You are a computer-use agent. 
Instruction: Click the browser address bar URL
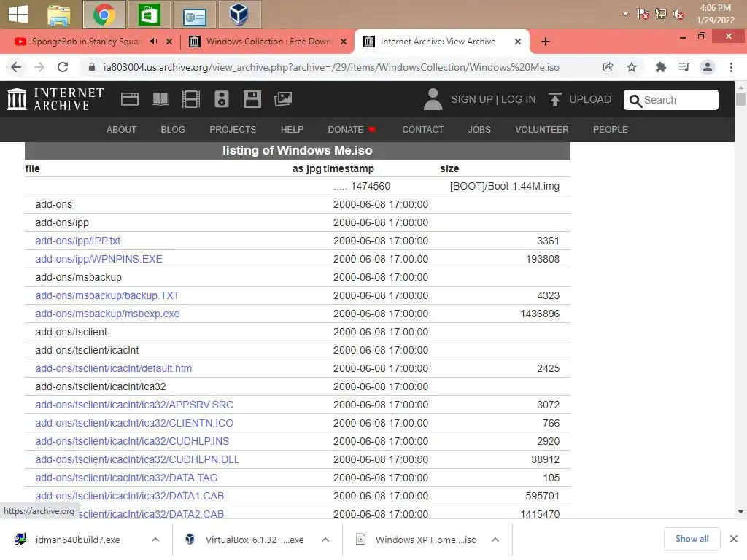pyautogui.click(x=331, y=67)
